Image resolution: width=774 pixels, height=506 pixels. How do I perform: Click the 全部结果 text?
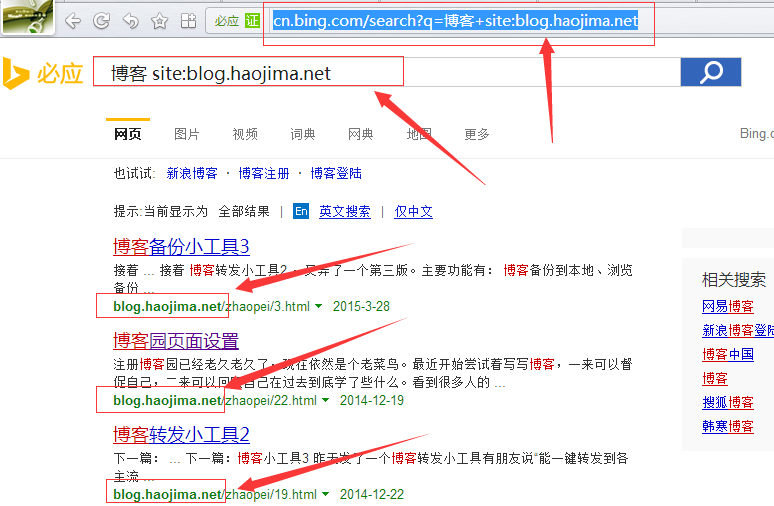244,211
